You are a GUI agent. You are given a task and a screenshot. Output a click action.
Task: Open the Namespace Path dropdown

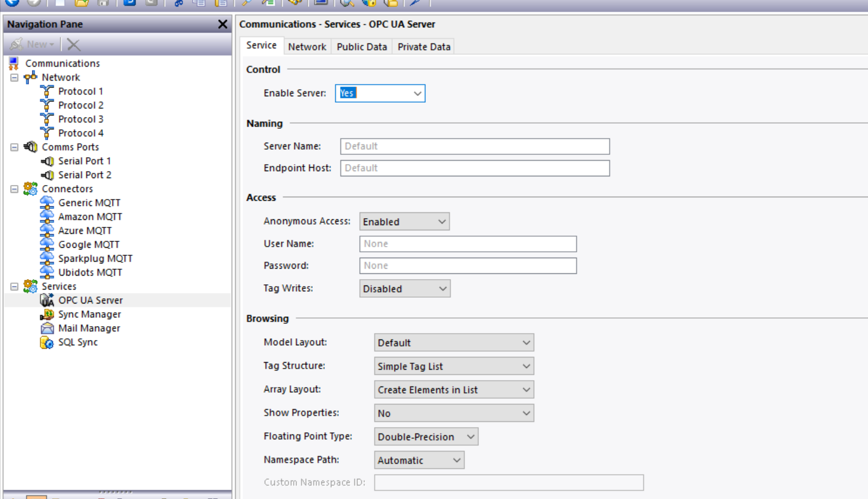(419, 460)
